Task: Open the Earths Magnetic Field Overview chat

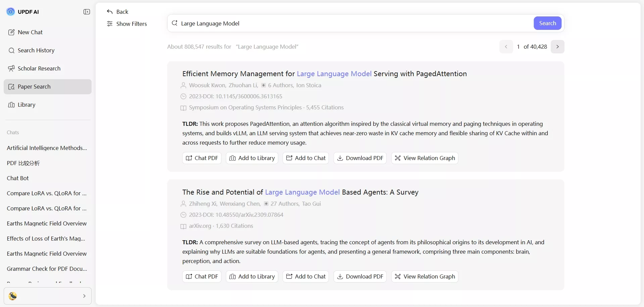Action: (47, 223)
